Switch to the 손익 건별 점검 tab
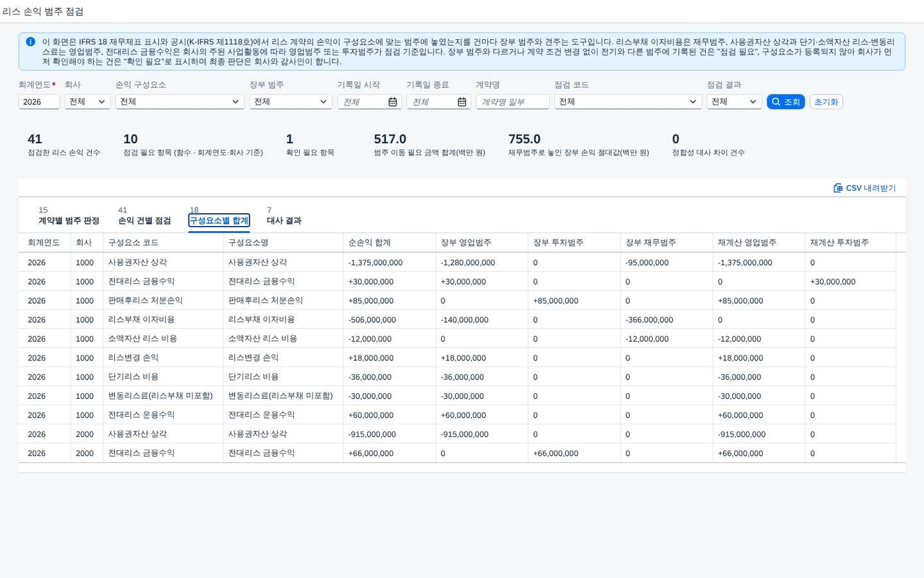 tap(144, 220)
